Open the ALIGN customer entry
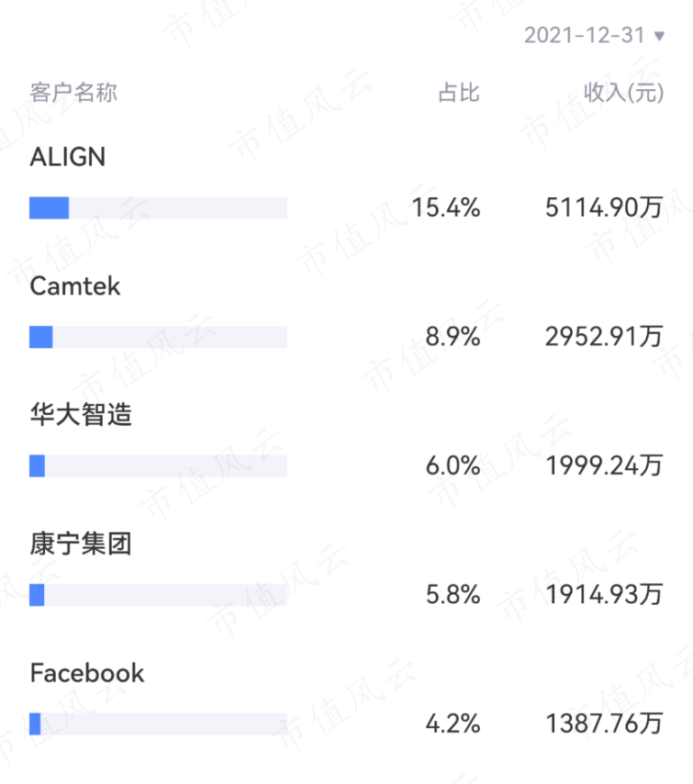 click(68, 157)
